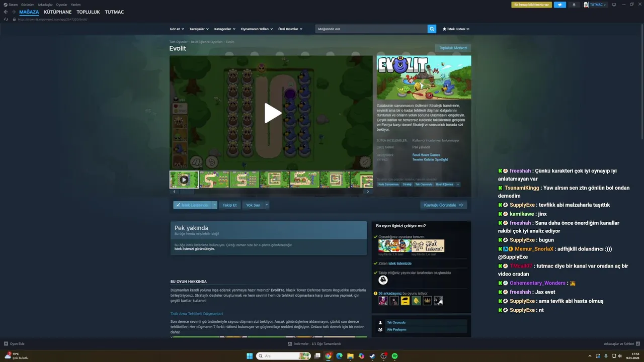Expand the Özel Kısımlar menu
Image resolution: width=644 pixels, height=362 pixels.
pyautogui.click(x=290, y=29)
